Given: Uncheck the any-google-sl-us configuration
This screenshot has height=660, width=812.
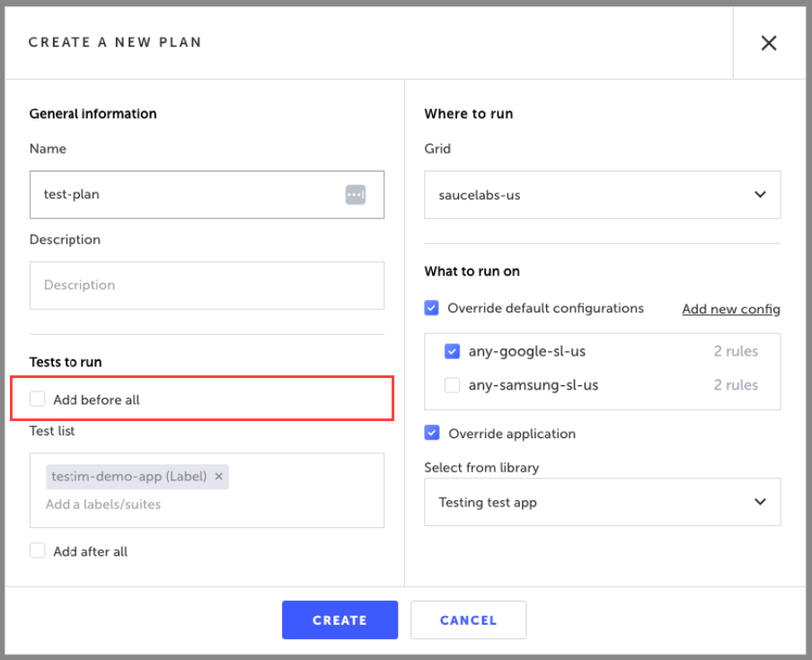Looking at the screenshot, I should click(453, 351).
